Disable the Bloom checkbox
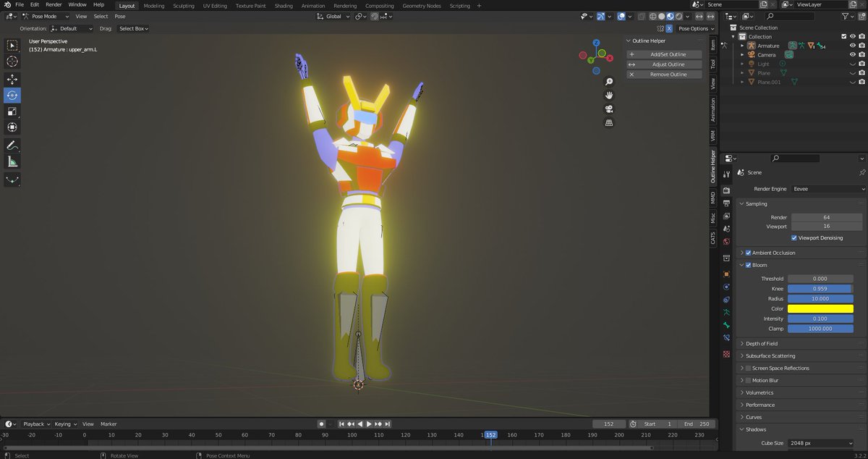The height and width of the screenshot is (459, 868). [x=748, y=265]
